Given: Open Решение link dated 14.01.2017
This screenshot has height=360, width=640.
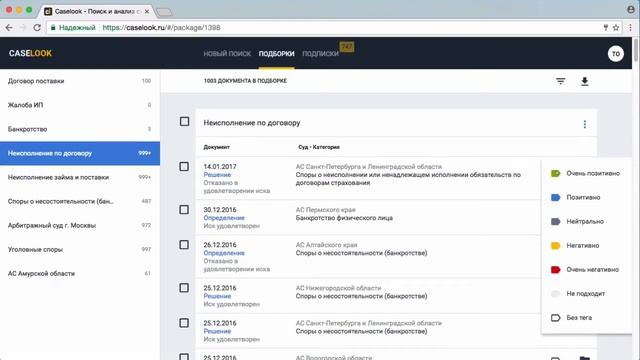Looking at the screenshot, I should [x=217, y=175].
